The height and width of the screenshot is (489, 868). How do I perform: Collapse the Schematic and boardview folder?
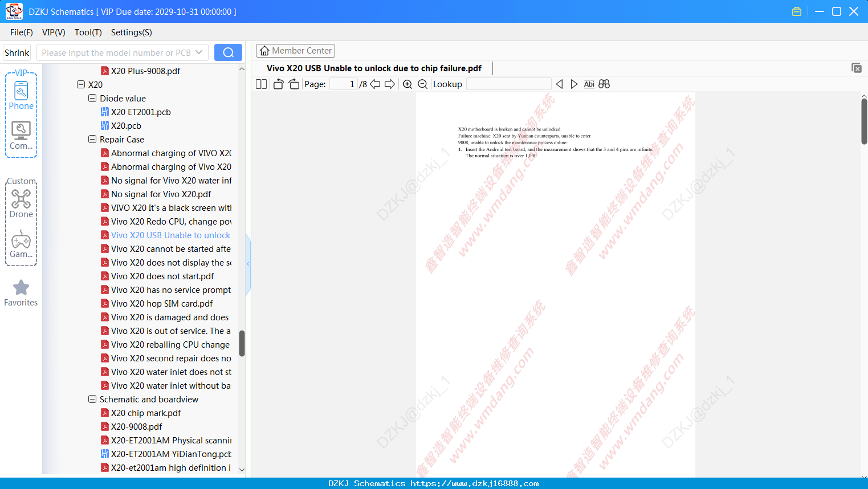(92, 399)
